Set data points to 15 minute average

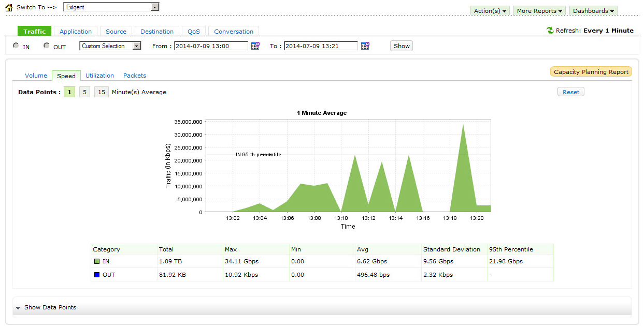(x=102, y=92)
